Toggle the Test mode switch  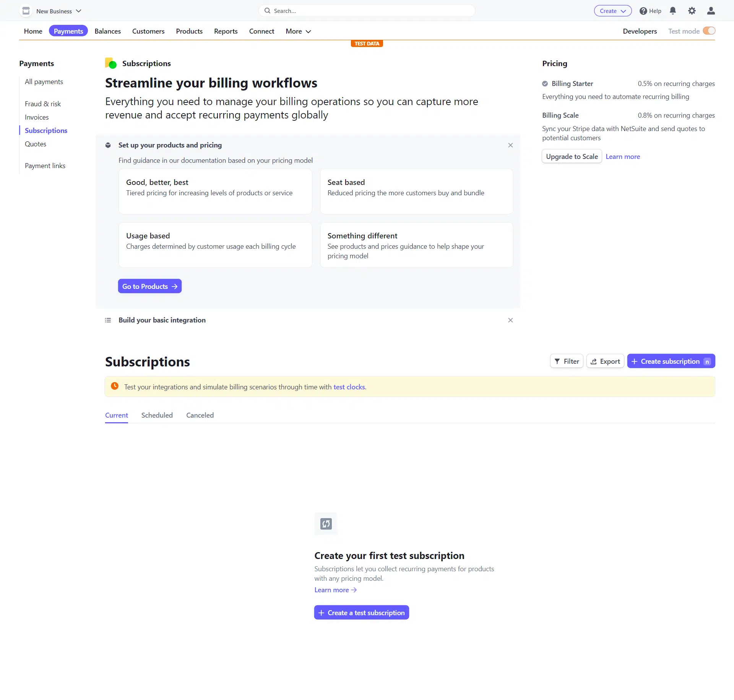(x=709, y=31)
